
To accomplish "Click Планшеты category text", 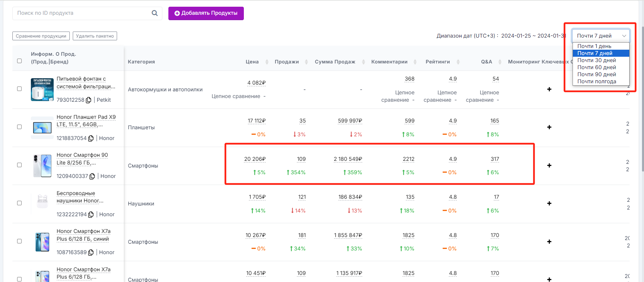I will (x=141, y=128).
